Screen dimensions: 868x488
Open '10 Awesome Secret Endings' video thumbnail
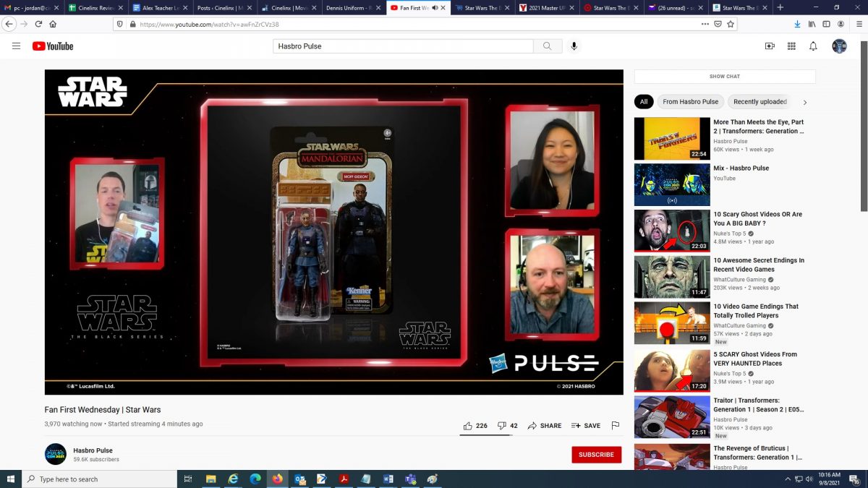672,277
